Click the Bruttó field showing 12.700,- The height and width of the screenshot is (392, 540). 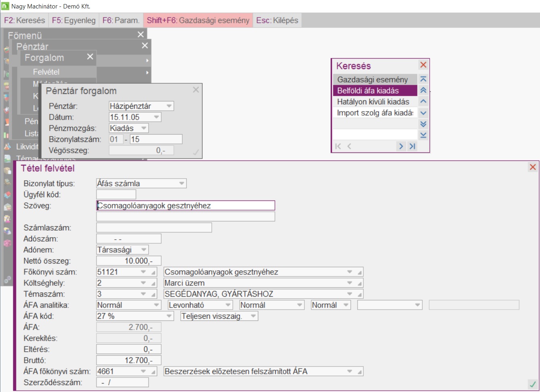[129, 360]
